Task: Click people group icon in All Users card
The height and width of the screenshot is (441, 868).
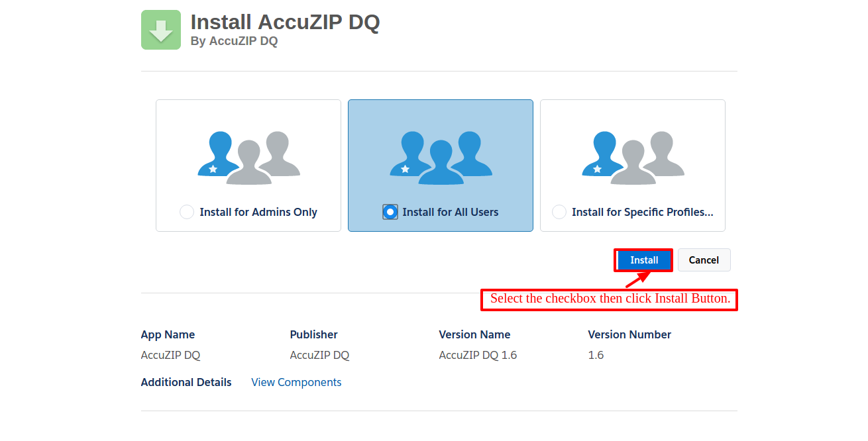Action: 441,157
